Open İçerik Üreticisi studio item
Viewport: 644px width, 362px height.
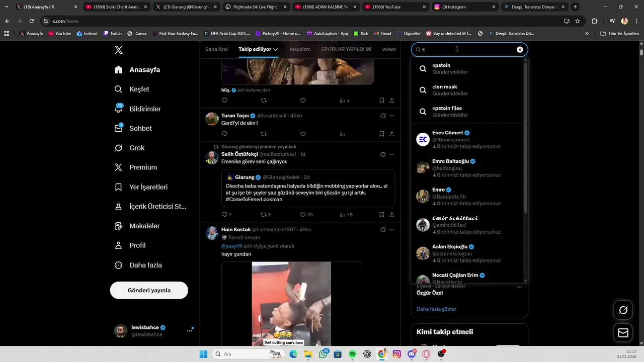(150, 207)
